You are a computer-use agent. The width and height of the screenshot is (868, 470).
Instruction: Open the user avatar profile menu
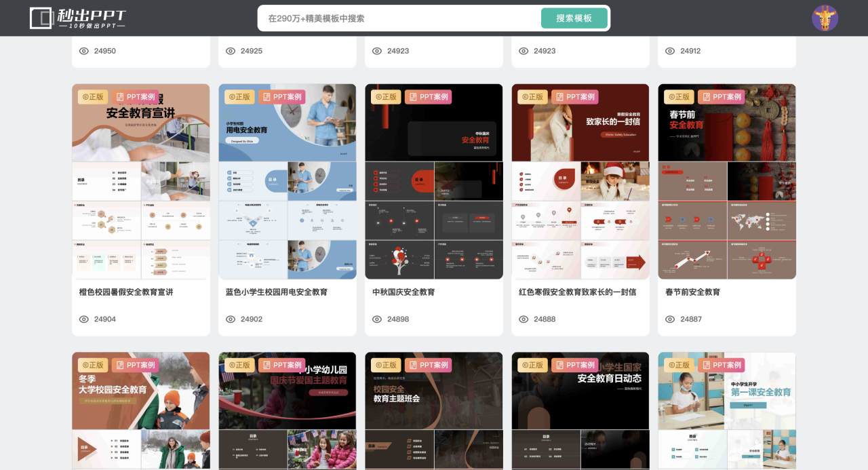[825, 18]
